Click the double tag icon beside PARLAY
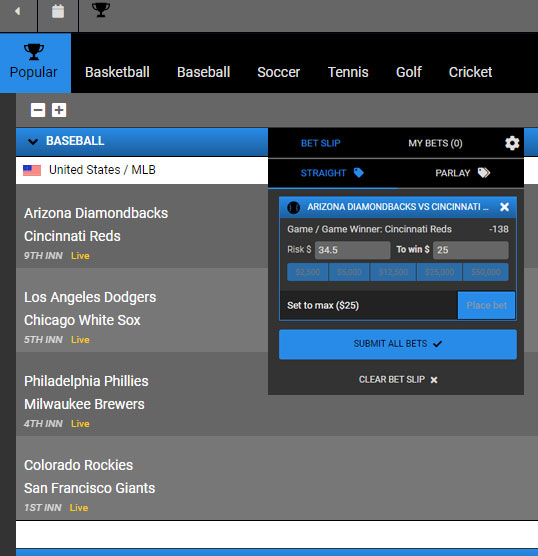 [x=484, y=173]
